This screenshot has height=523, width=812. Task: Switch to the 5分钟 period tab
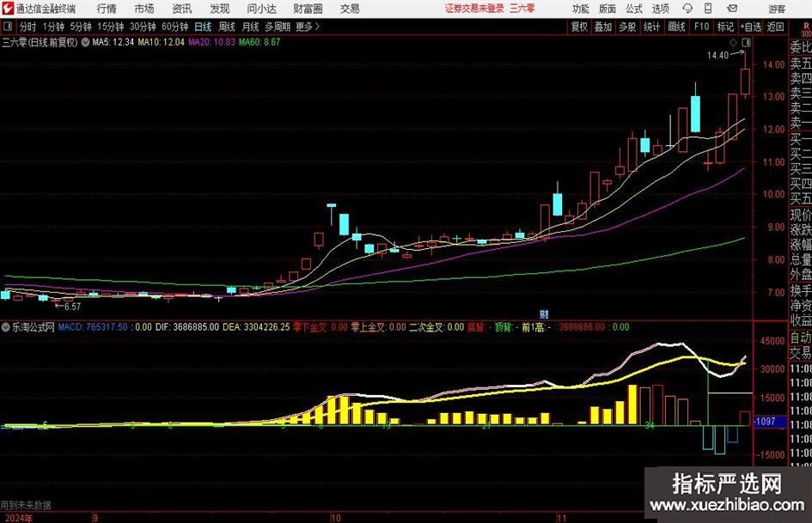(x=81, y=27)
